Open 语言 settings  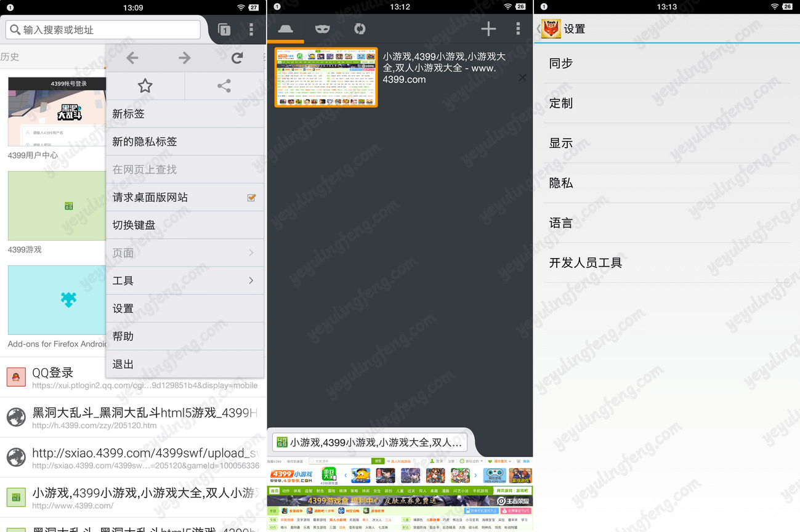(x=666, y=223)
